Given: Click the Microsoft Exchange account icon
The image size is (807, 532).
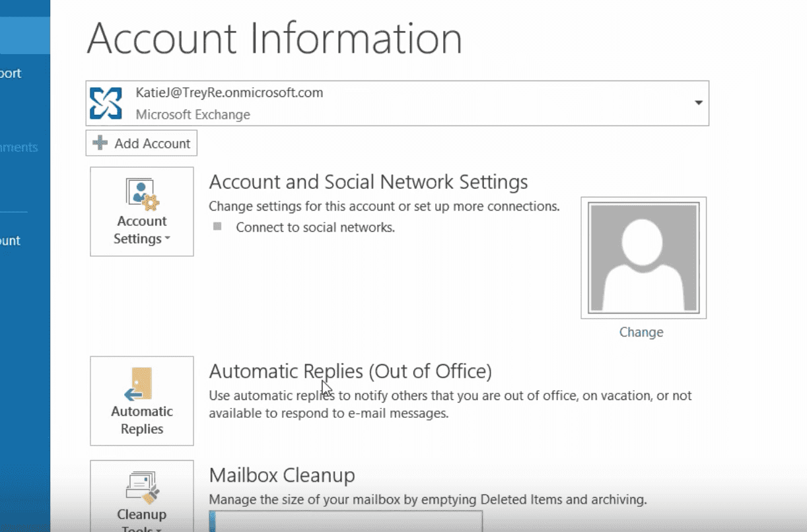Looking at the screenshot, I should click(x=106, y=103).
